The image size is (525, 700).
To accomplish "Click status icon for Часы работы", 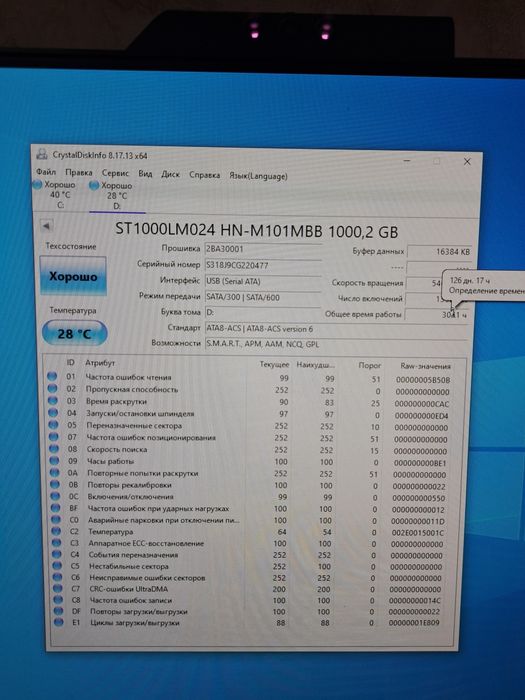I will pyautogui.click(x=54, y=460).
